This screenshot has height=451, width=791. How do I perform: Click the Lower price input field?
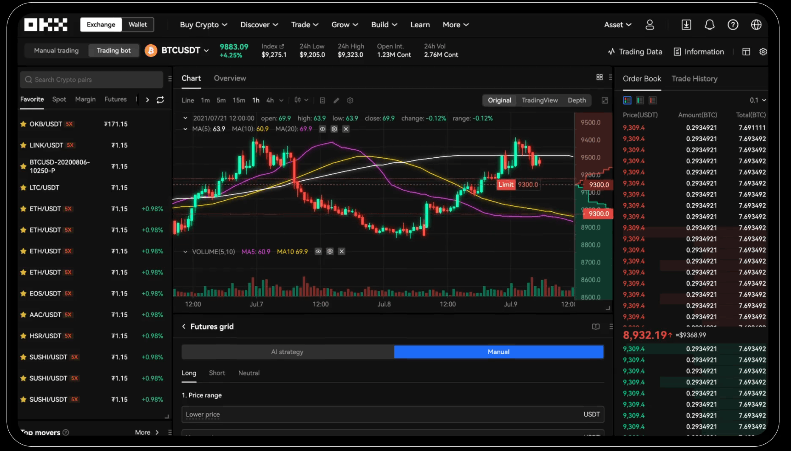pos(392,414)
